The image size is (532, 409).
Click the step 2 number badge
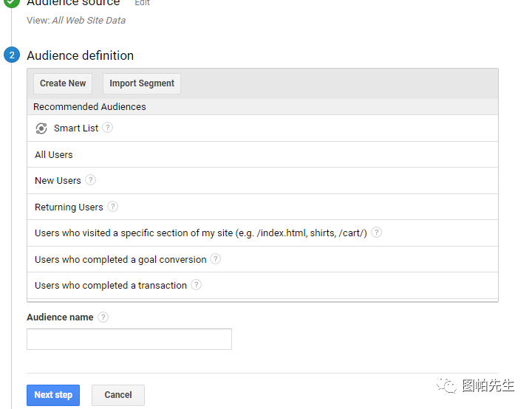(12, 55)
